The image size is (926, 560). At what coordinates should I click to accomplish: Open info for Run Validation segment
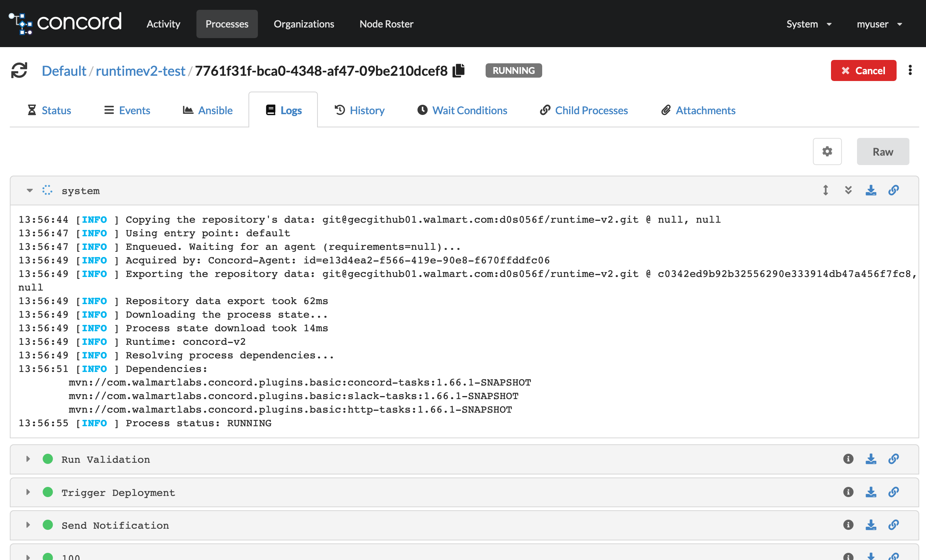pos(848,459)
